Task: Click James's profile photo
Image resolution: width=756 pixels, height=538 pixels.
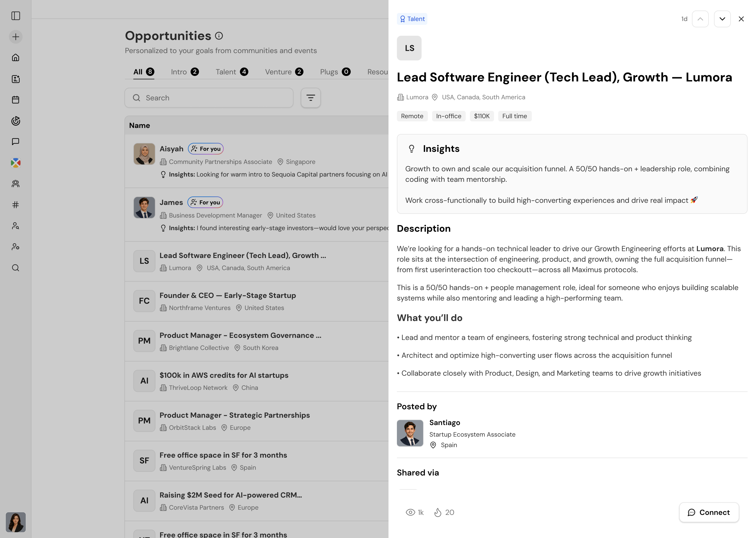Action: coord(144,208)
